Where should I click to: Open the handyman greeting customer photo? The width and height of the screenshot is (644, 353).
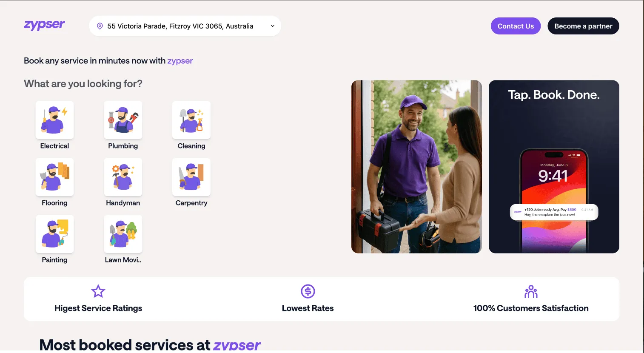pyautogui.click(x=416, y=167)
